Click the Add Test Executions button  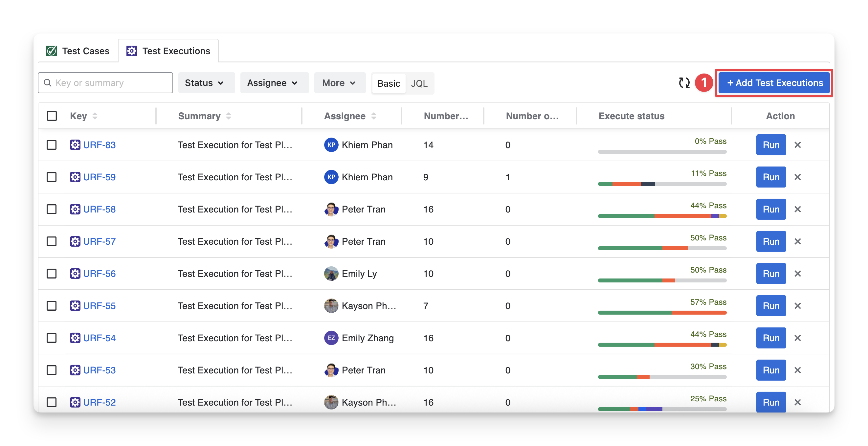pos(774,83)
